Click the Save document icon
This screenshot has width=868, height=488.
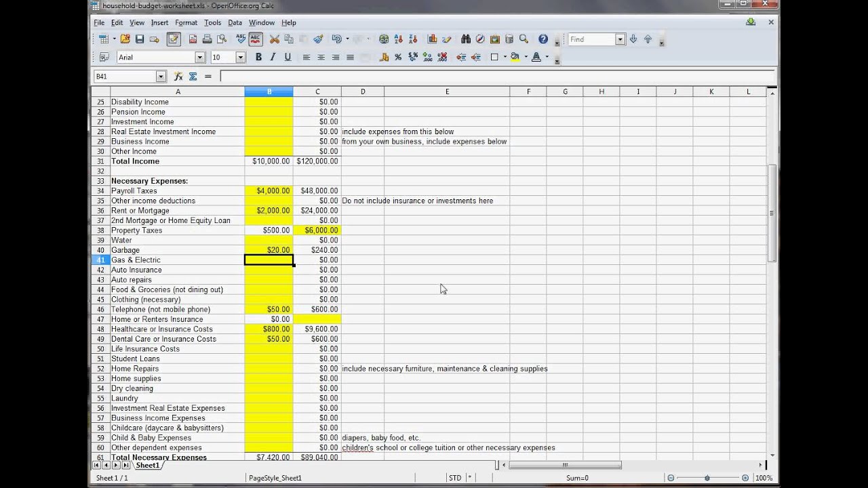140,39
